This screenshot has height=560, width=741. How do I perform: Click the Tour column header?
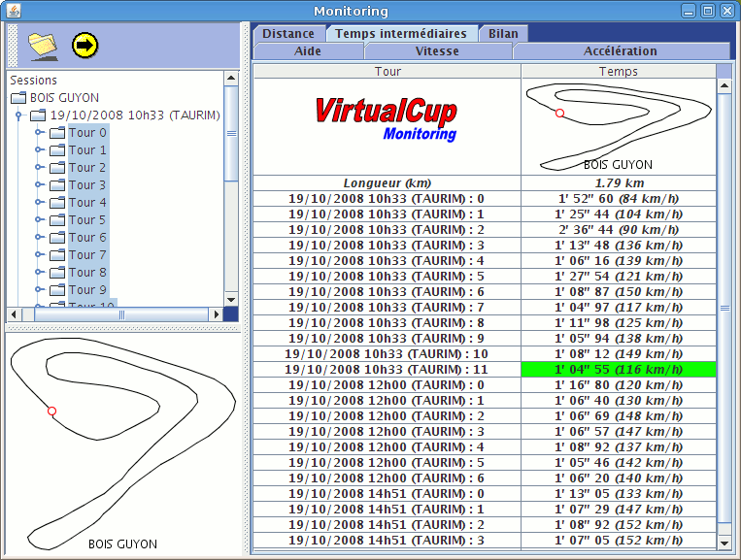tap(387, 72)
